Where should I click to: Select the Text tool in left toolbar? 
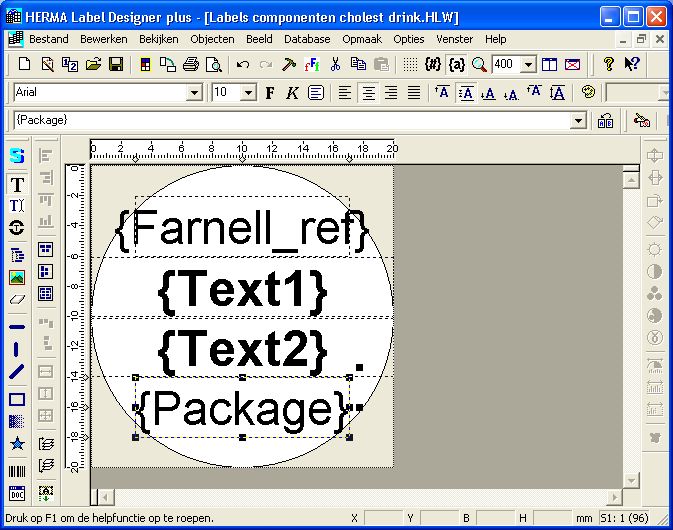pos(17,185)
